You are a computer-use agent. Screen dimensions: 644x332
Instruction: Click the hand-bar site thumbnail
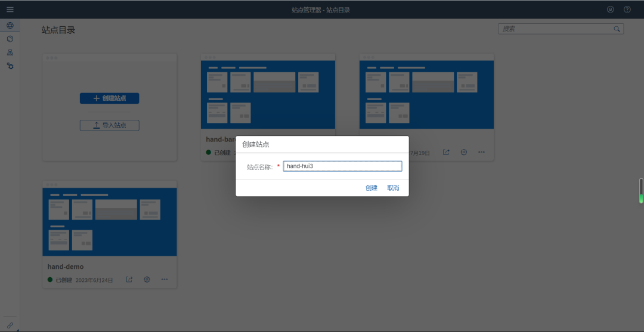(x=268, y=95)
